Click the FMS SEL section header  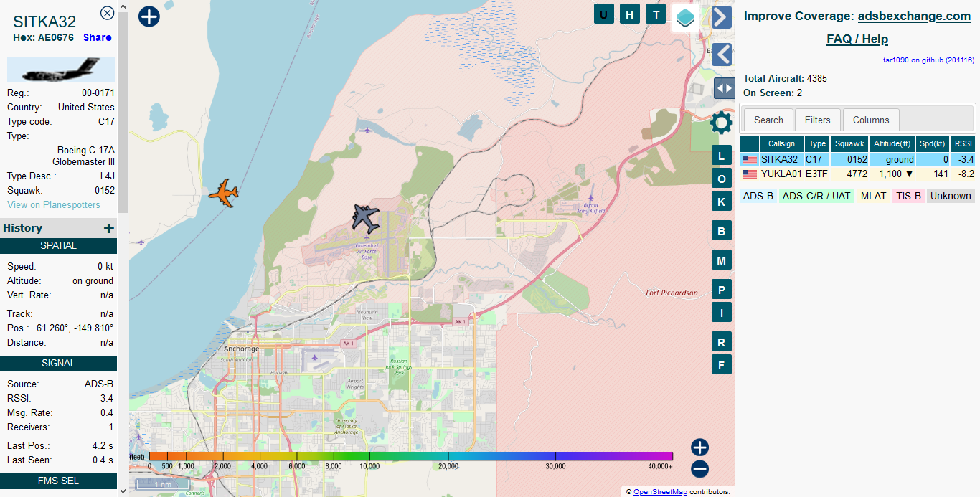coord(58,481)
